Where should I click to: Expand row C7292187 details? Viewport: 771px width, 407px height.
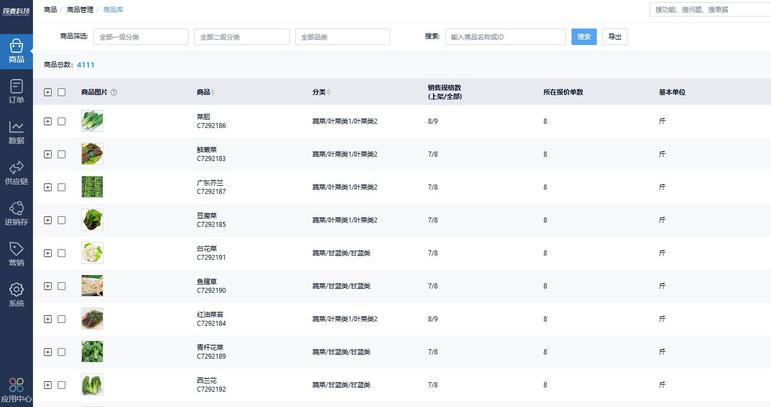[x=48, y=187]
